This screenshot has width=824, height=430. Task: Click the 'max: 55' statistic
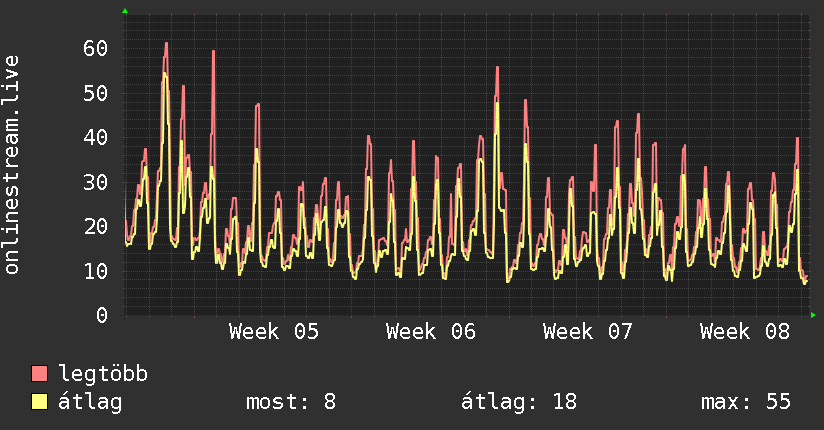coord(746,402)
